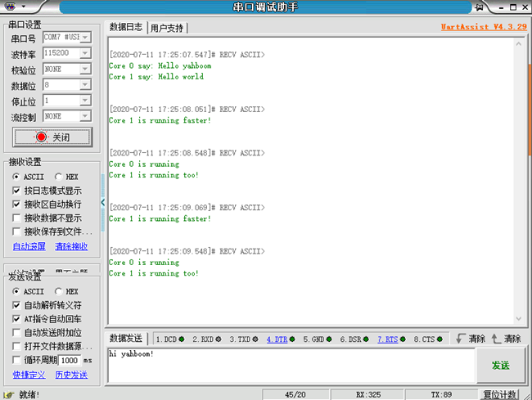Click the 清除接收 clear receive link
532x400 pixels.
(x=71, y=246)
